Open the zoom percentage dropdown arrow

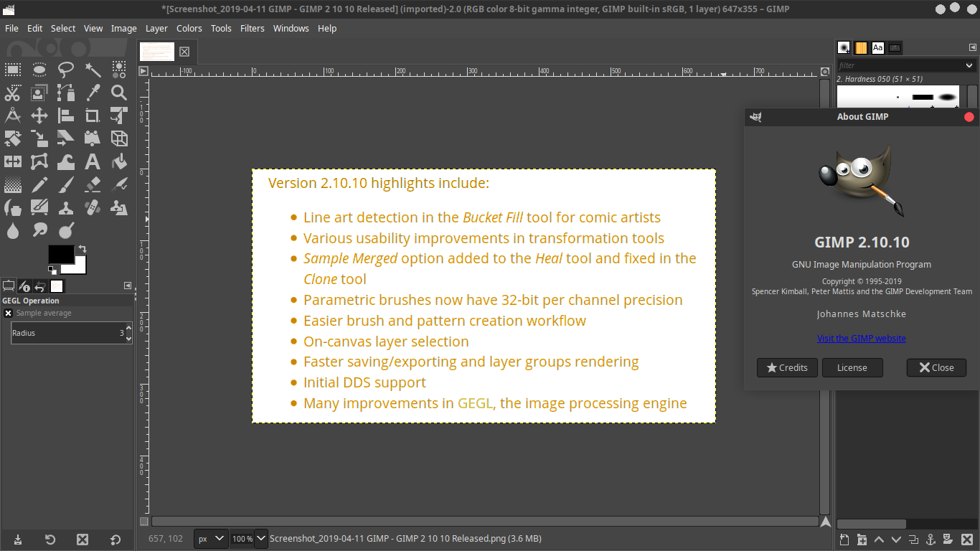coord(261,538)
